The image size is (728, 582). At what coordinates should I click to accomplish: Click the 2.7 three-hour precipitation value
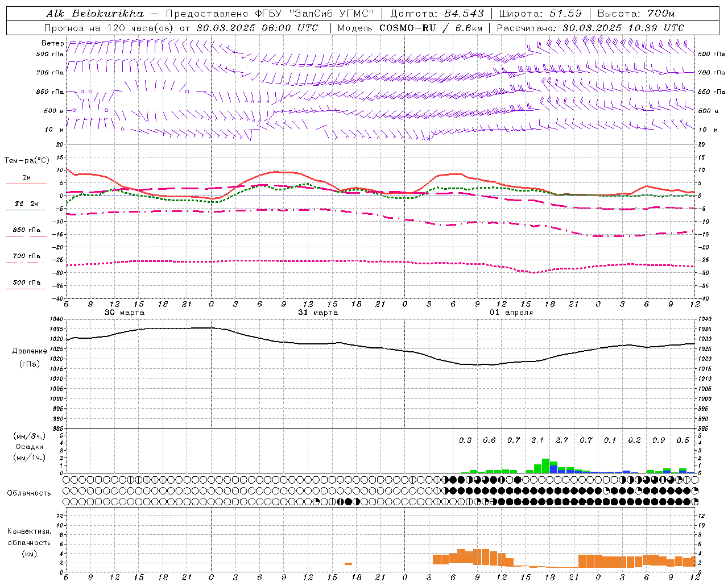[562, 440]
